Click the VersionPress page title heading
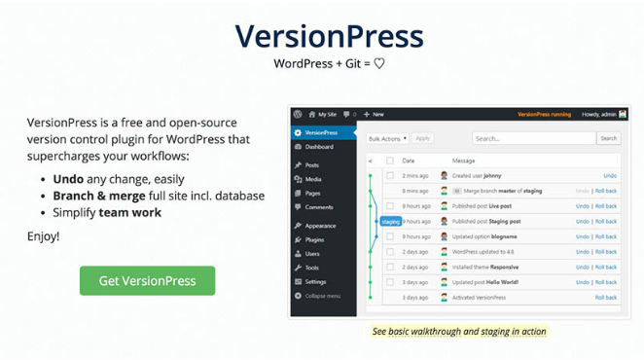 click(329, 36)
